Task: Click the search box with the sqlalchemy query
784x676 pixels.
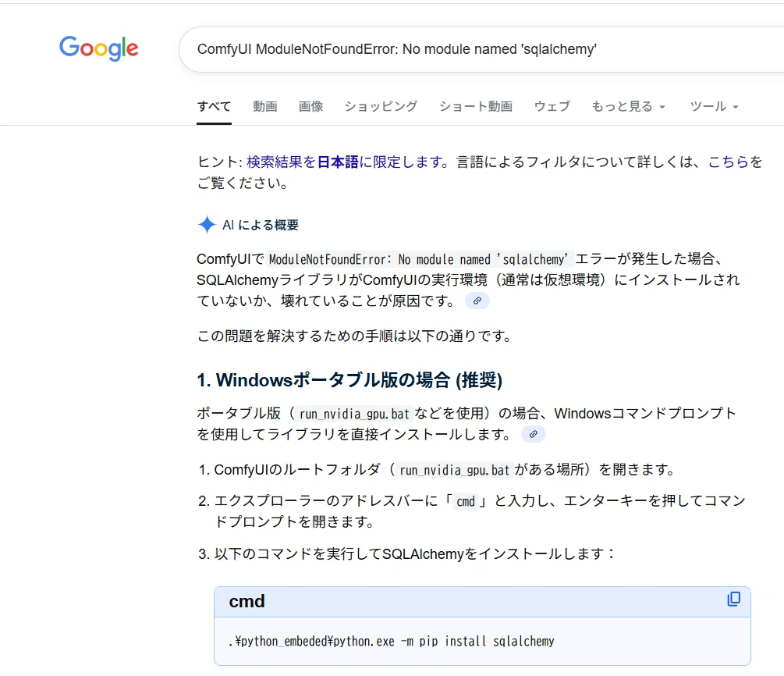Action: click(x=481, y=49)
